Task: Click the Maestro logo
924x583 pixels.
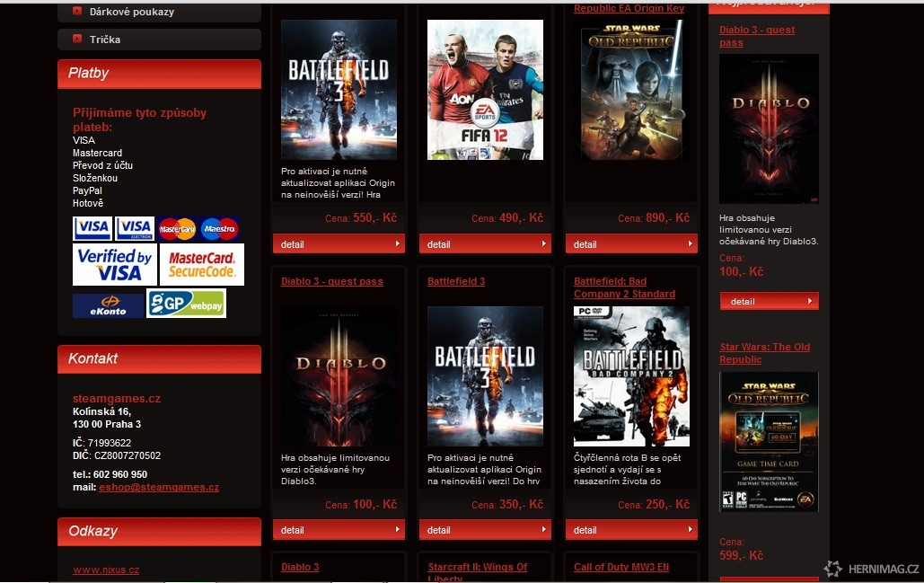Action: pyautogui.click(x=219, y=229)
